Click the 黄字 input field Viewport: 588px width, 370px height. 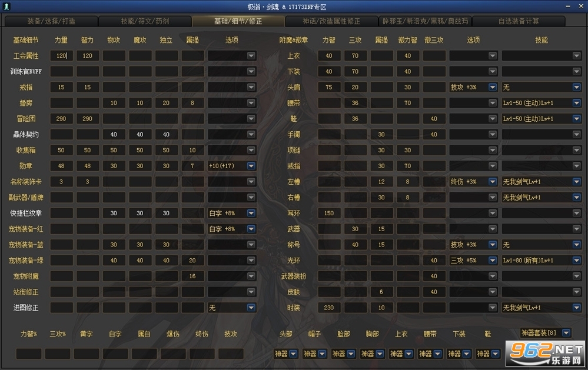87,354
